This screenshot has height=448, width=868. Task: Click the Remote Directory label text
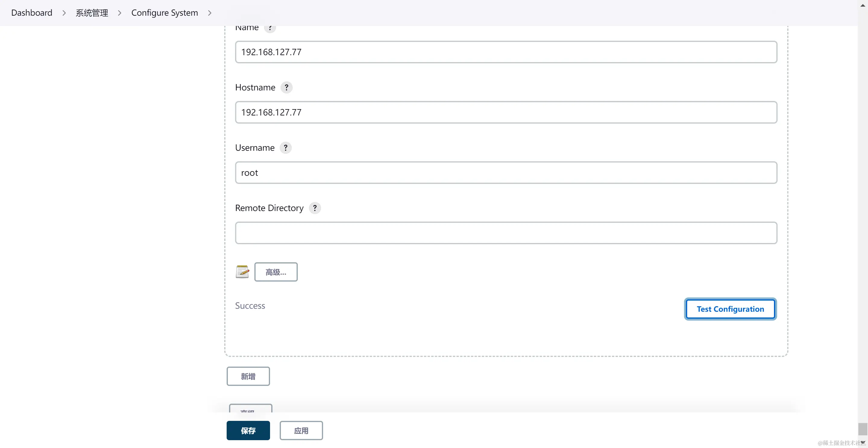[269, 208]
